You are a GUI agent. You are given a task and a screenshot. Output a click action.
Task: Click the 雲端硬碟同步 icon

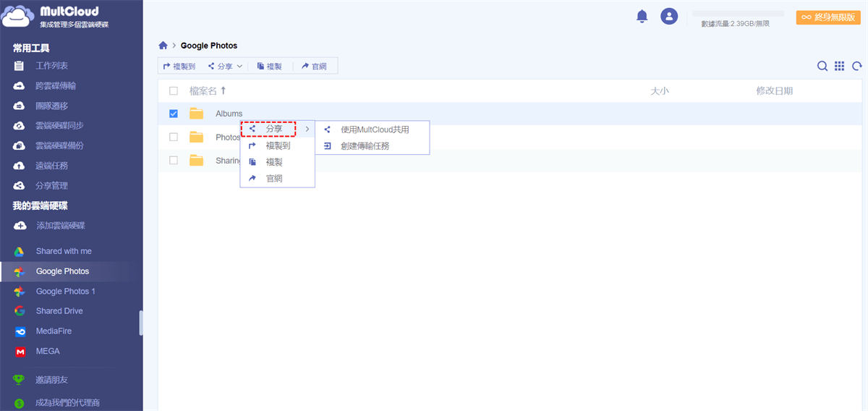(20, 126)
